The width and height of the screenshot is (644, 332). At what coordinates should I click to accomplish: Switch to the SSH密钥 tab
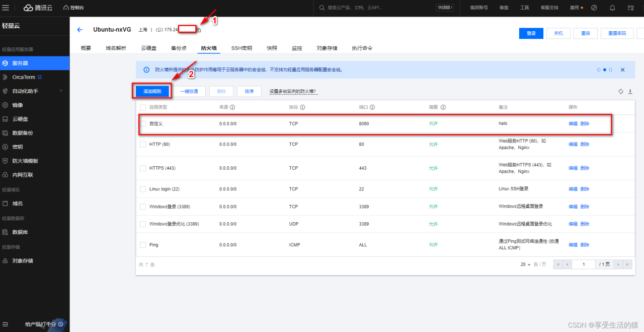(242, 48)
